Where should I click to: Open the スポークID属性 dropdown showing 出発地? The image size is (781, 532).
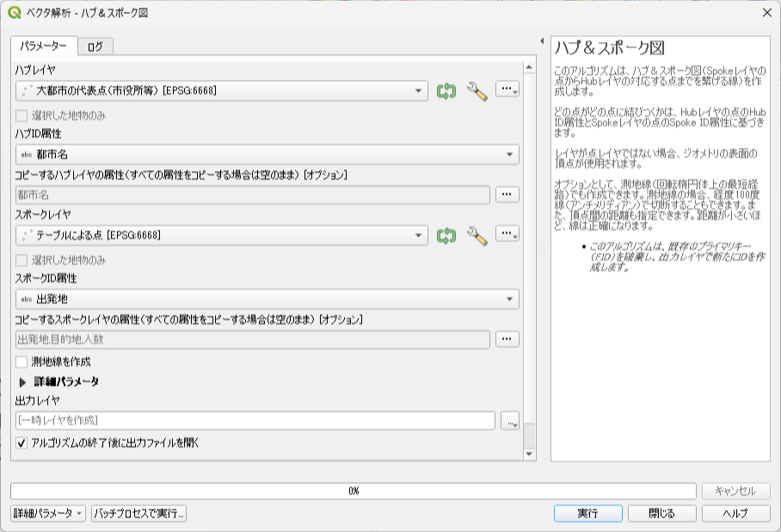pyautogui.click(x=268, y=299)
